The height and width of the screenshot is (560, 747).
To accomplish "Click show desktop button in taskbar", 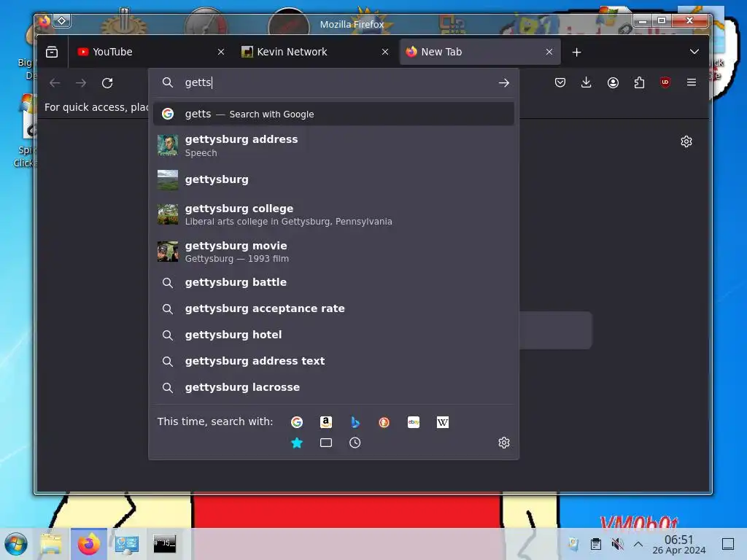I will click(728, 544).
